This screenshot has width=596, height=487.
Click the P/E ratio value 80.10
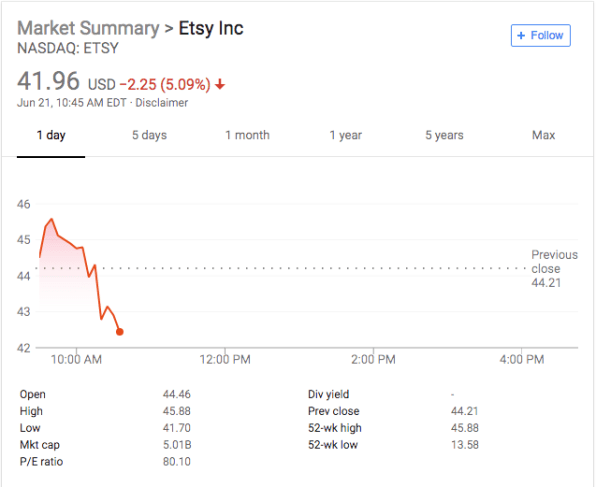tap(177, 462)
